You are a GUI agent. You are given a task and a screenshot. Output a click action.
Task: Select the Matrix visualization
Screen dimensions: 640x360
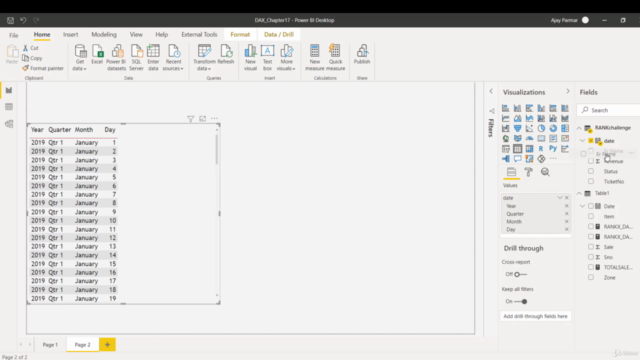529,149
